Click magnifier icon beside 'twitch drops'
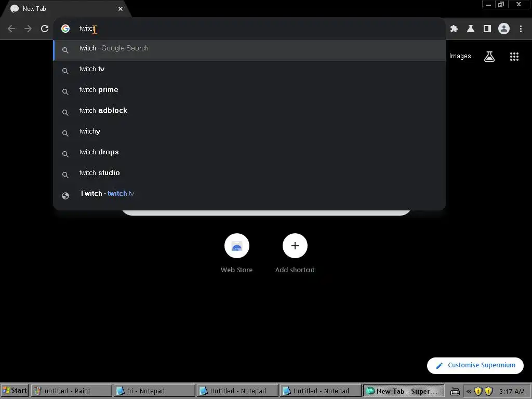 point(65,154)
